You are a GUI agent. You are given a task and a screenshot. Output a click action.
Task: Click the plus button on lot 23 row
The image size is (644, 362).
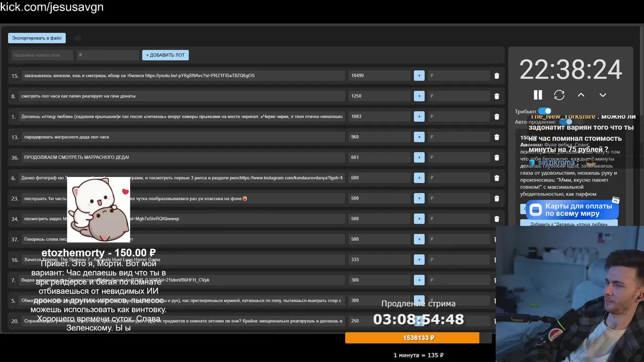pos(419,198)
